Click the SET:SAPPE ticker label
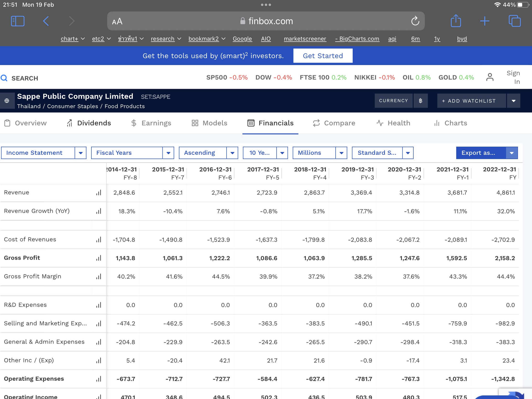This screenshot has width=532, height=399. coord(155,97)
